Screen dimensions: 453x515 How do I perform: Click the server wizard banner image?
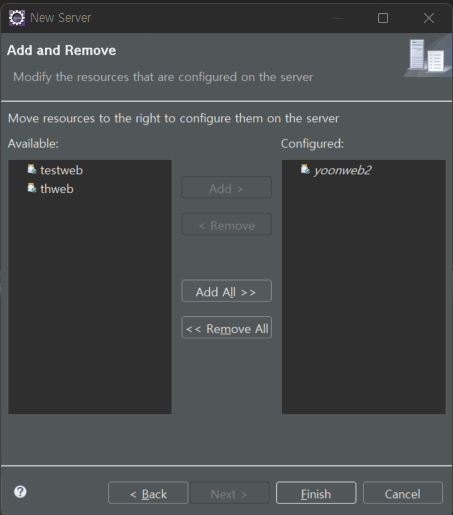coord(428,56)
